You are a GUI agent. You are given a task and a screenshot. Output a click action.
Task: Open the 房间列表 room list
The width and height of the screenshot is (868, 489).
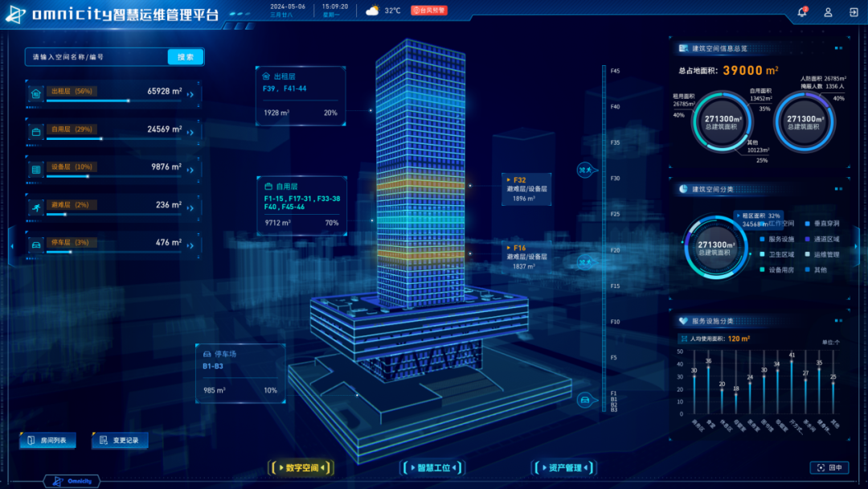tap(48, 441)
